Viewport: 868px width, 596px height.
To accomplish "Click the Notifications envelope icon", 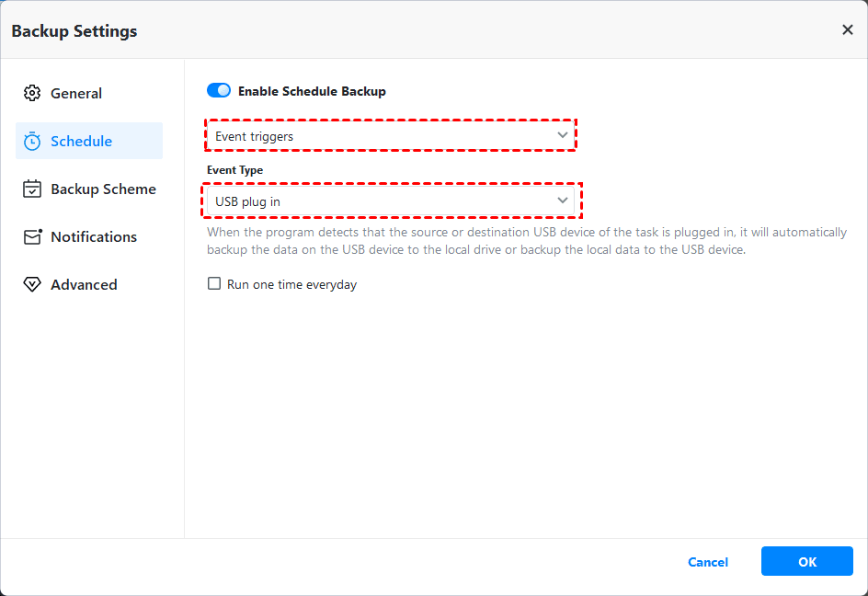I will pyautogui.click(x=32, y=236).
